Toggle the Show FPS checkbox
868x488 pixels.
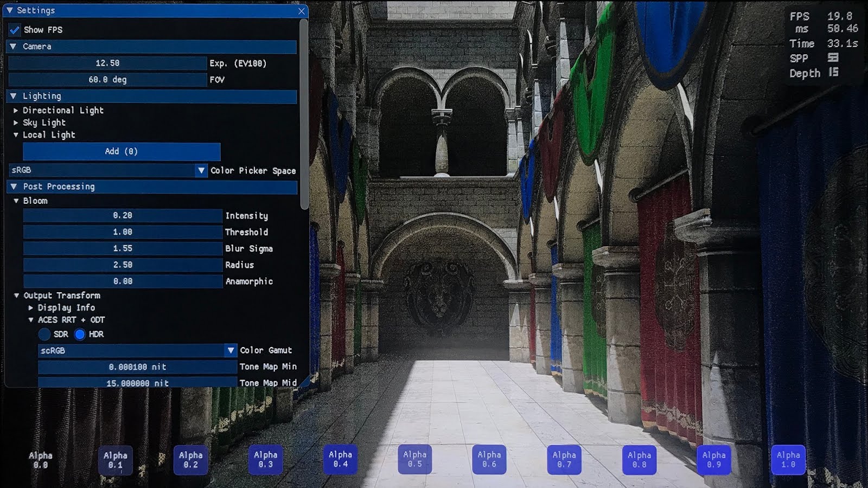(x=15, y=30)
